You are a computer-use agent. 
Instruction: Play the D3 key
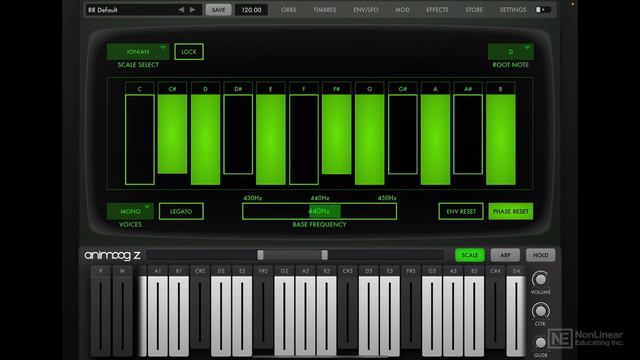click(x=369, y=315)
